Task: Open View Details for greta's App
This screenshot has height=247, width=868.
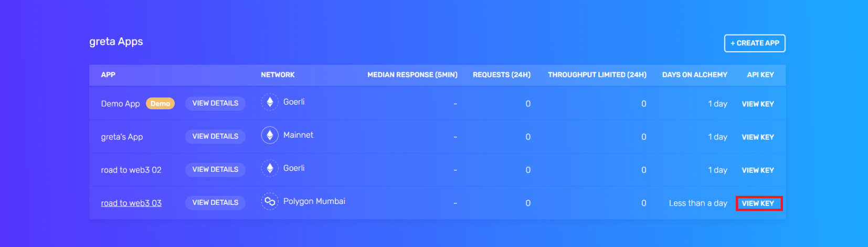Action: tap(215, 137)
